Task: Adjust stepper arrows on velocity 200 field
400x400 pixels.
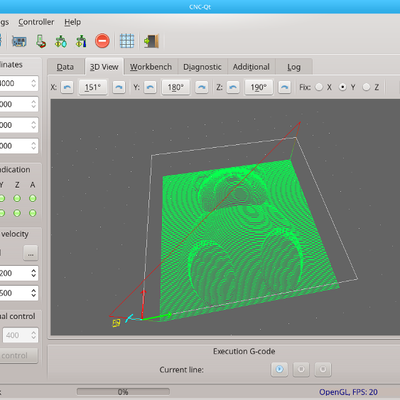Action: [33, 273]
